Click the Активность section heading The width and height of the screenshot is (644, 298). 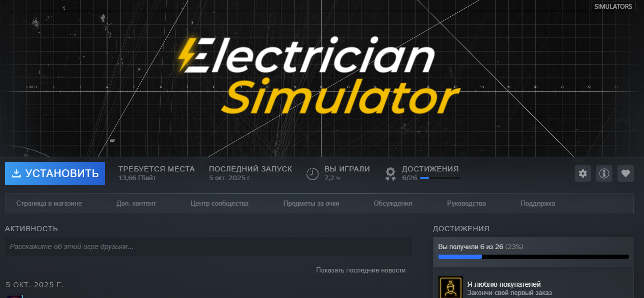coord(32,229)
